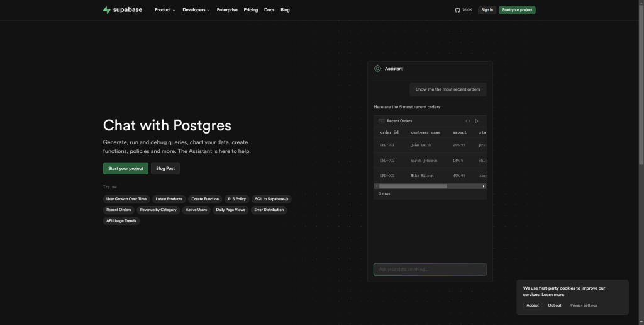Click the order_id column header
The image size is (644, 325).
tap(389, 132)
